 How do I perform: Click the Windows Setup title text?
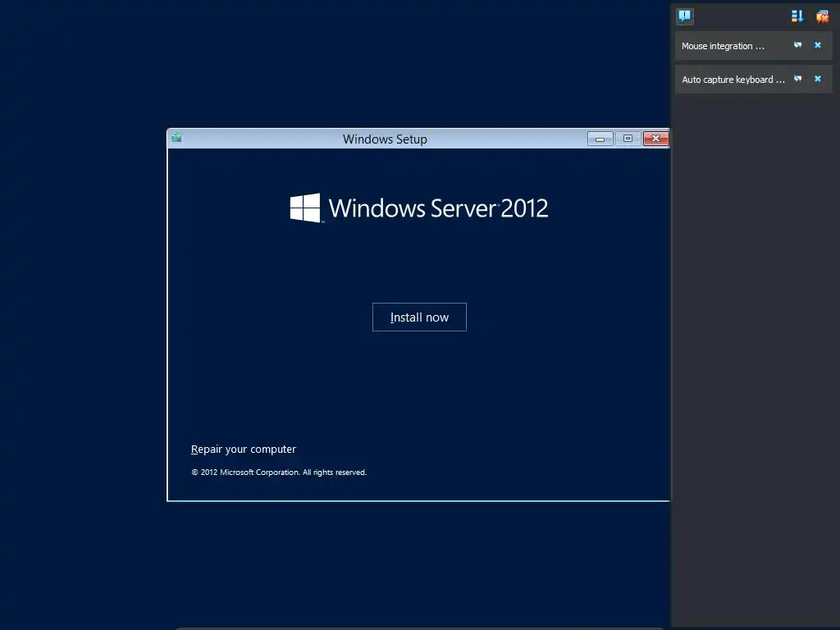(385, 139)
